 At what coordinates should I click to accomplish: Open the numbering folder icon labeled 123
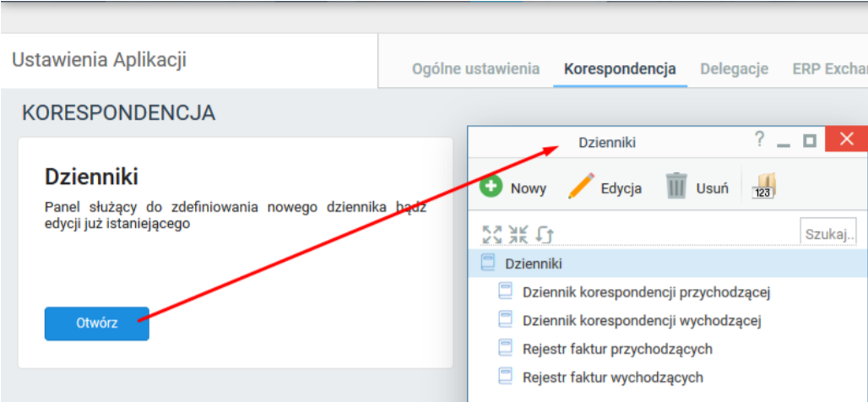click(764, 186)
